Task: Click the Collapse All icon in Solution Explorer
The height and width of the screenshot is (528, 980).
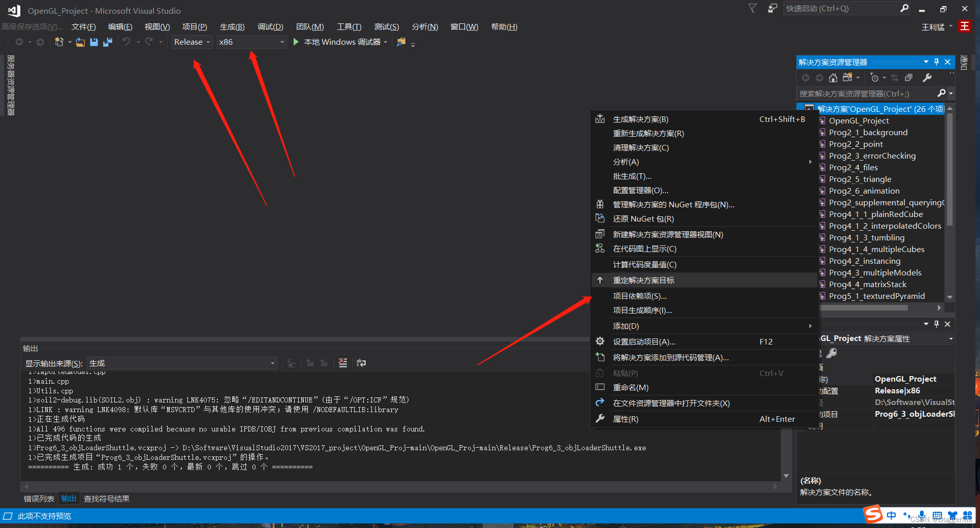Action: 908,78
